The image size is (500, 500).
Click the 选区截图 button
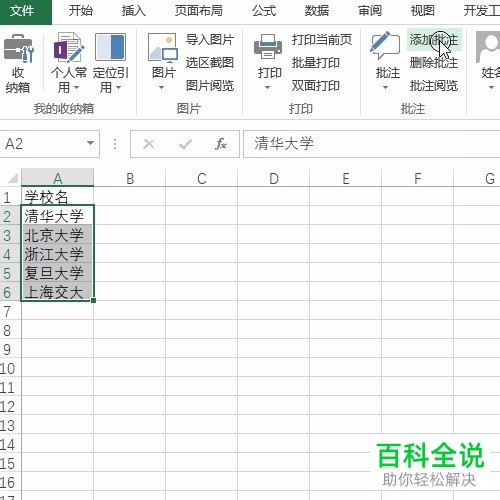pos(210,63)
